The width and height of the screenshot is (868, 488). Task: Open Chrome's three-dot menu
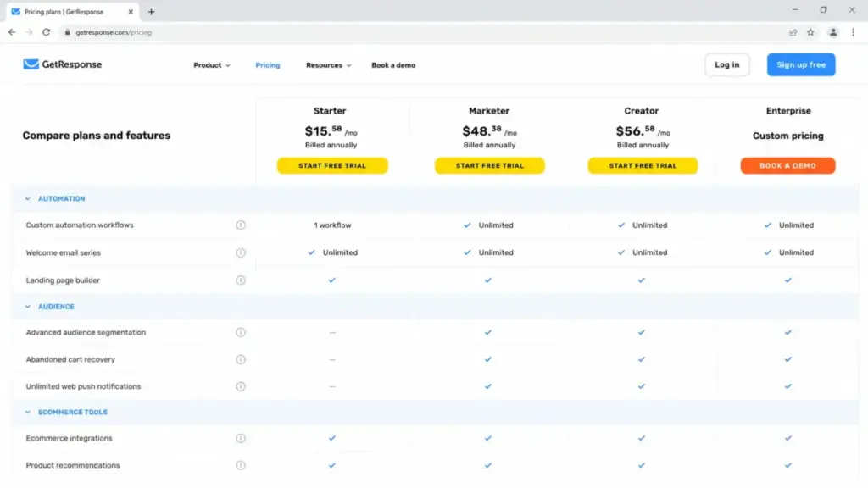[853, 32]
